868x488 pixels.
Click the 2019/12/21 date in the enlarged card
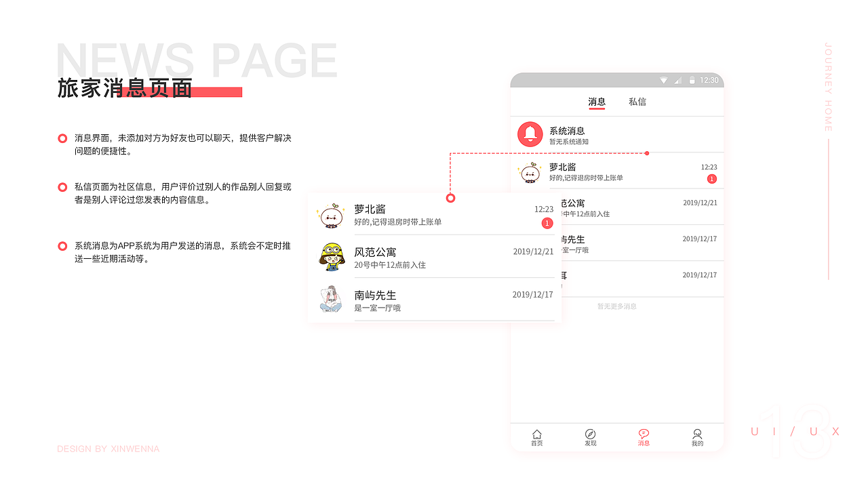tap(533, 251)
